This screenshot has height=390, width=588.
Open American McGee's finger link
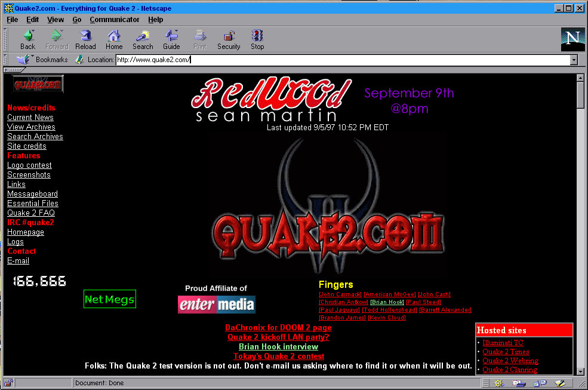pos(390,294)
